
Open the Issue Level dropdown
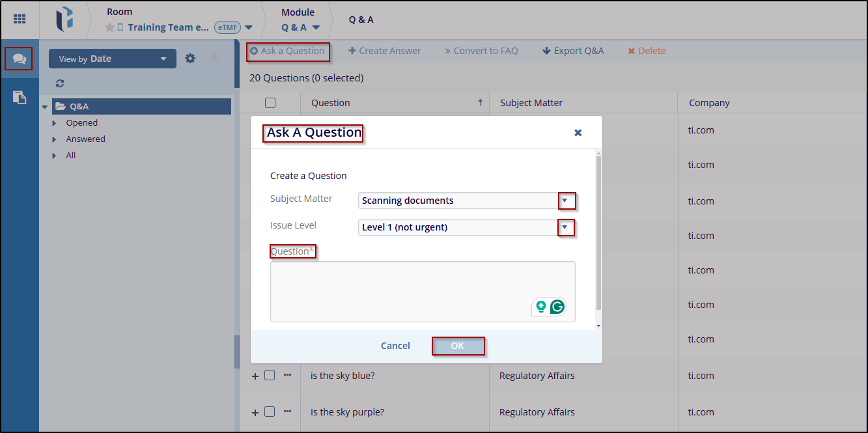pos(565,227)
